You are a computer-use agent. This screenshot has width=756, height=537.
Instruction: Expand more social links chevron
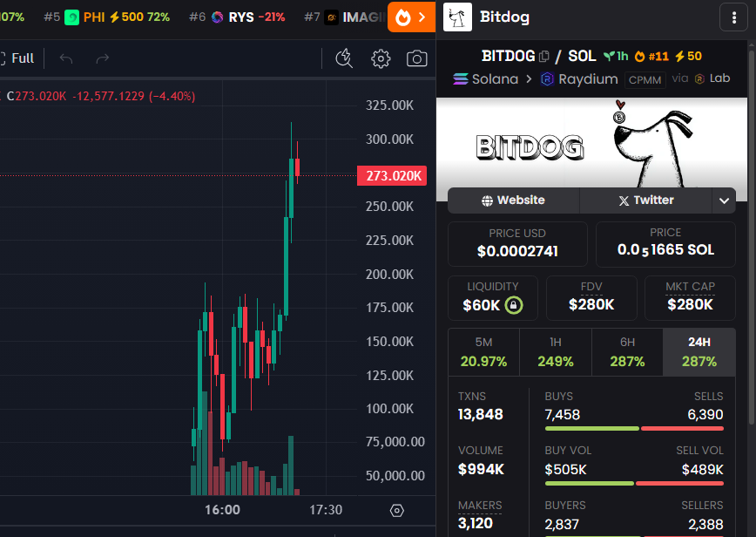[724, 201]
